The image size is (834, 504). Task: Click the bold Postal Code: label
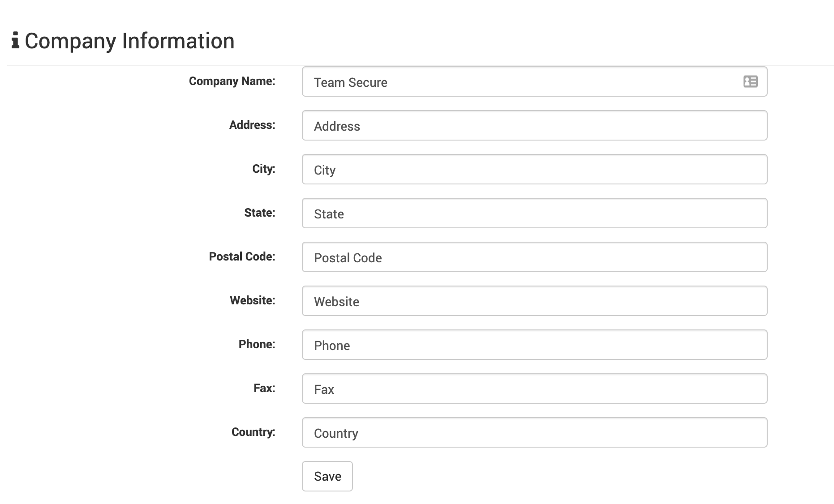[x=242, y=256]
